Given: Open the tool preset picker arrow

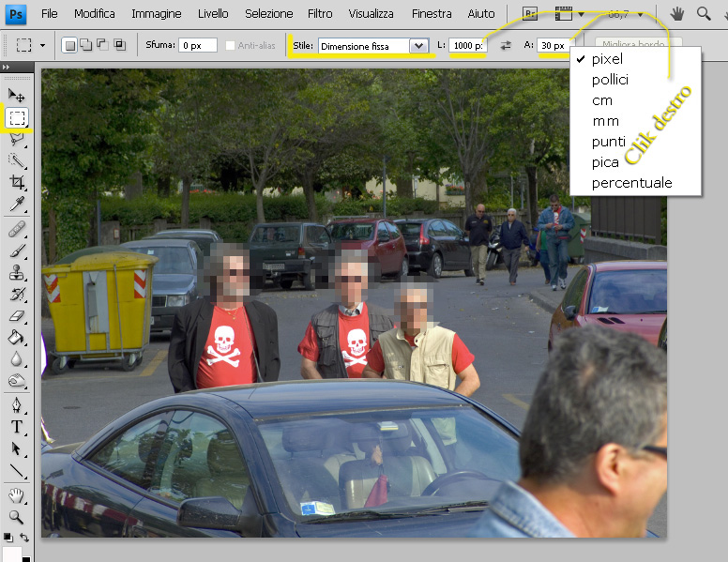Looking at the screenshot, I should (x=42, y=45).
